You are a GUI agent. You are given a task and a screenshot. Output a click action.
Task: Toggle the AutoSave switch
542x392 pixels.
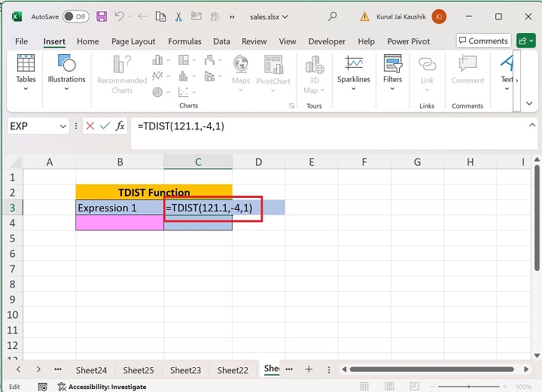[76, 17]
